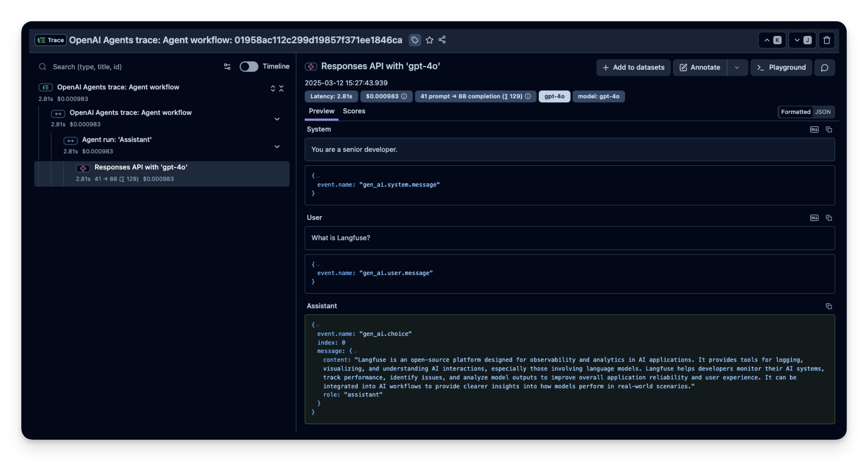The image size is (868, 461).
Task: Click the generation icon in the tree row
Action: coord(83,168)
